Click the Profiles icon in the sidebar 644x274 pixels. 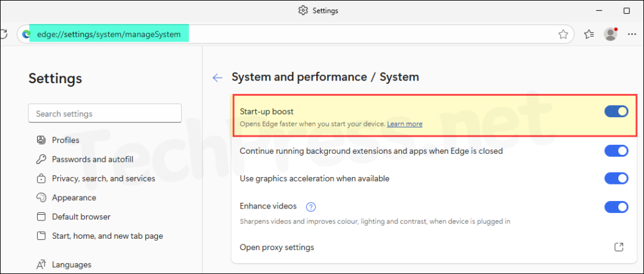click(41, 140)
